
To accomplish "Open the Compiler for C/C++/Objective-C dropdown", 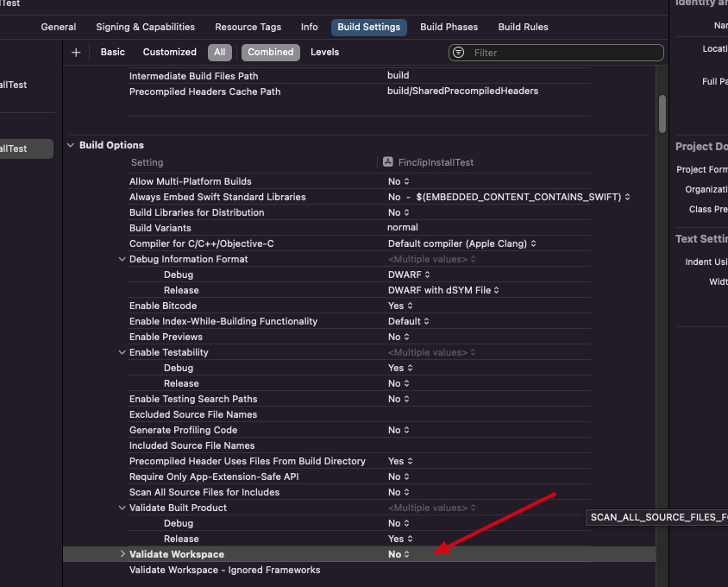I will [462, 243].
